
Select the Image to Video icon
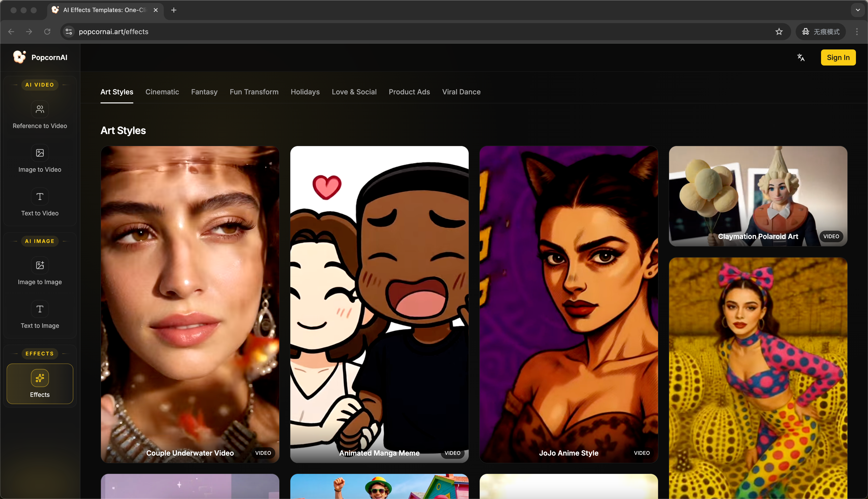pyautogui.click(x=40, y=153)
